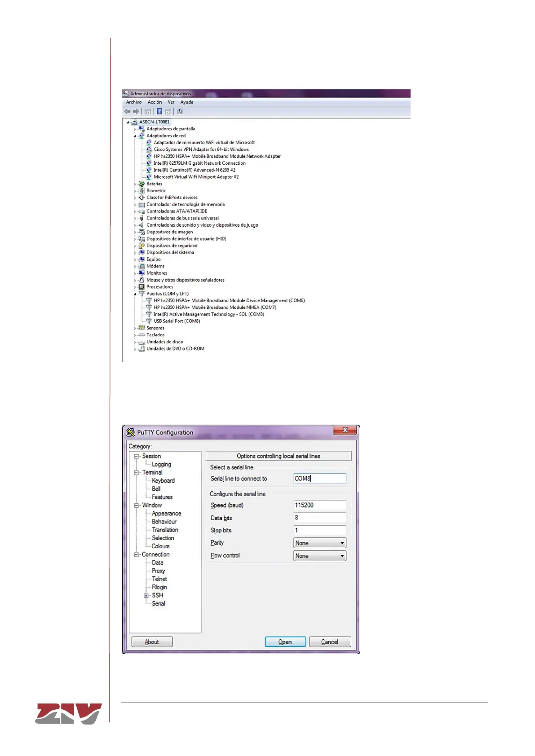Collapse the Puertos (COM y LPT) node
The height and width of the screenshot is (756, 535).
pos(135,294)
